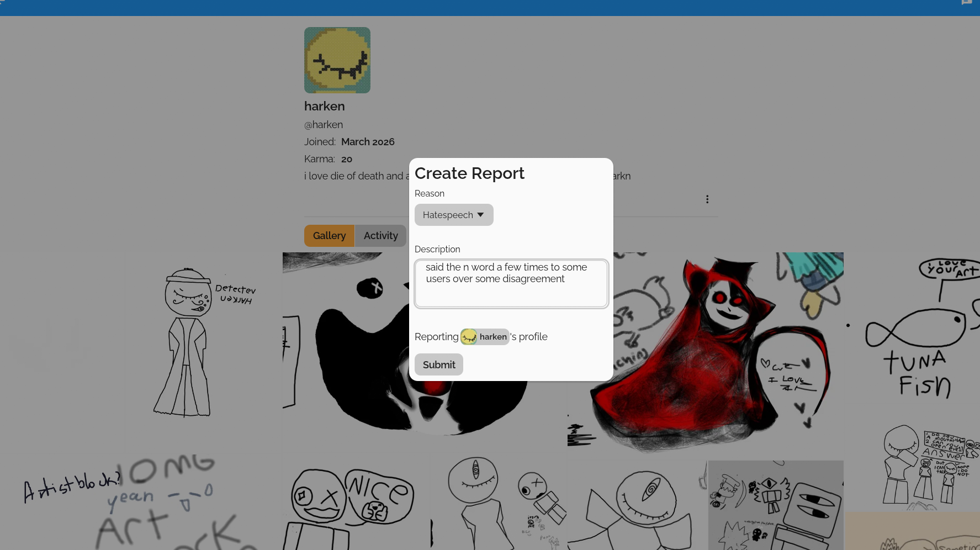Open the Tuna Fish drawing
The height and width of the screenshot is (550, 980).
pyautogui.click(x=917, y=331)
